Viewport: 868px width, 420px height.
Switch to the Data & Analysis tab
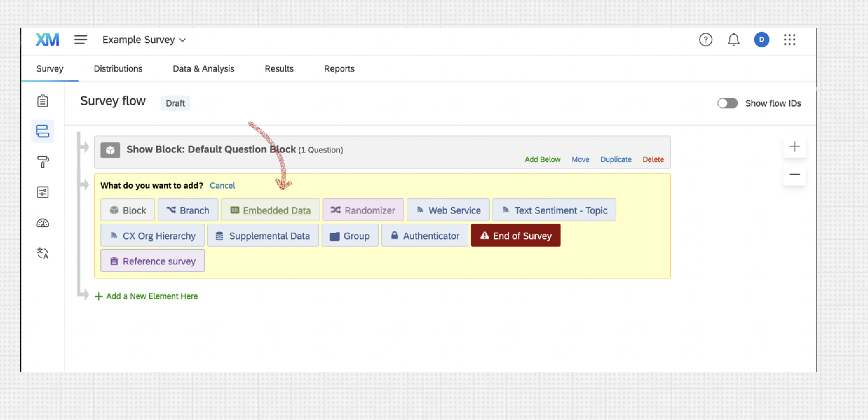[203, 68]
